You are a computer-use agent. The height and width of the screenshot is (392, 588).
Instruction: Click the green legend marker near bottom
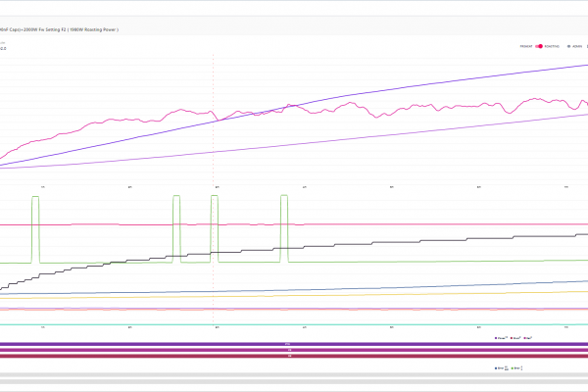tap(513, 367)
